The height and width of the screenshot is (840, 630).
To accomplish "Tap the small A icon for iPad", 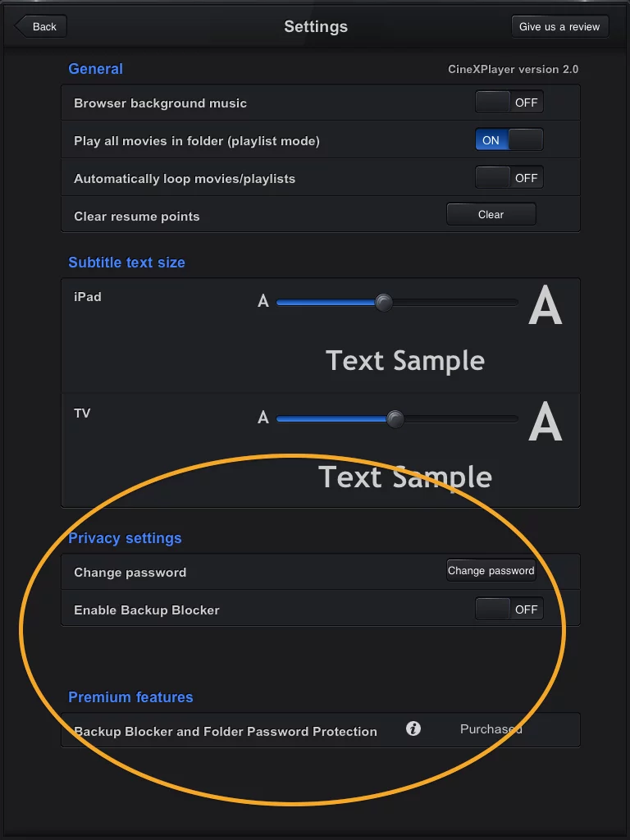I will pyautogui.click(x=263, y=302).
